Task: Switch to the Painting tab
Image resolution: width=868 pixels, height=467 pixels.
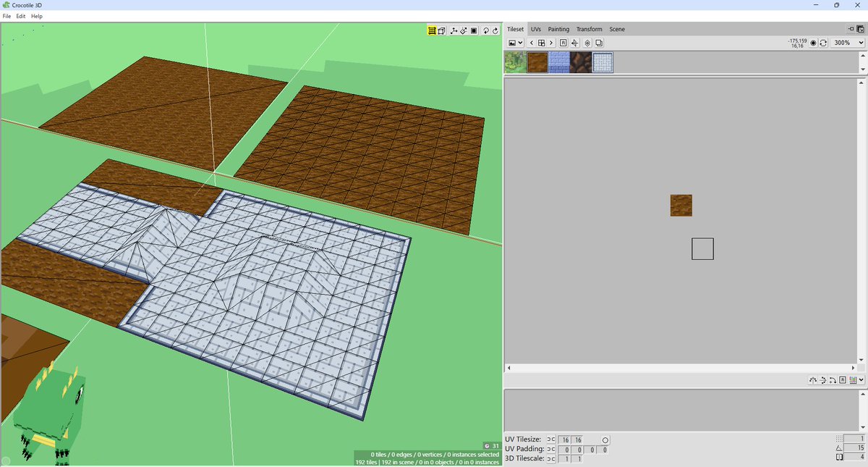Action: 558,29
